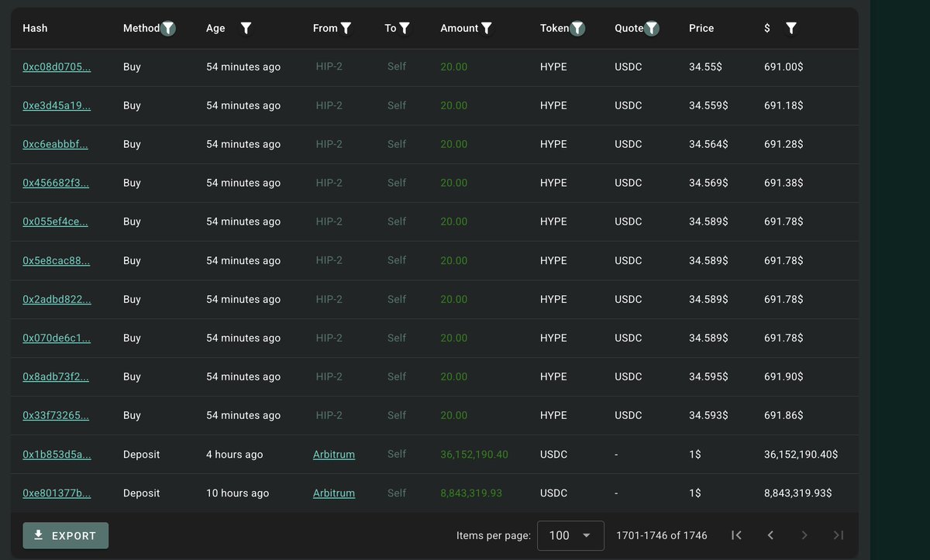
Task: Click the Method column header label
Action: pos(141,28)
